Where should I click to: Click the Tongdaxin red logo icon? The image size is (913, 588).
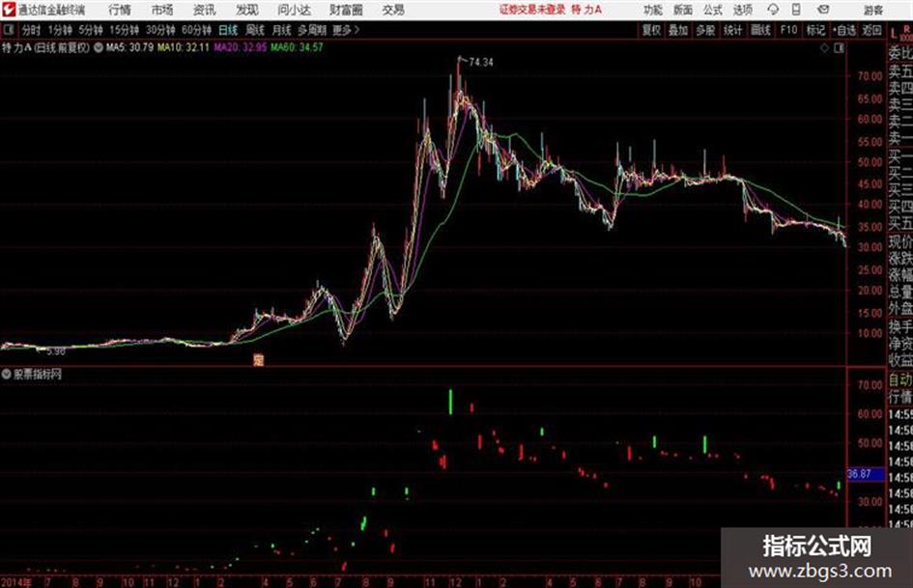[x=8, y=10]
